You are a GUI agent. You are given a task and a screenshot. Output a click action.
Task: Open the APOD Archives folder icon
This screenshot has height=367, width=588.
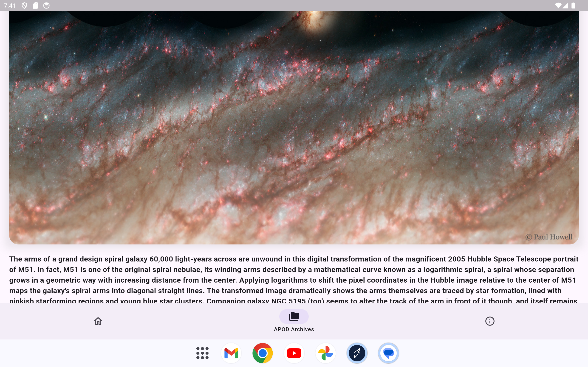click(294, 316)
